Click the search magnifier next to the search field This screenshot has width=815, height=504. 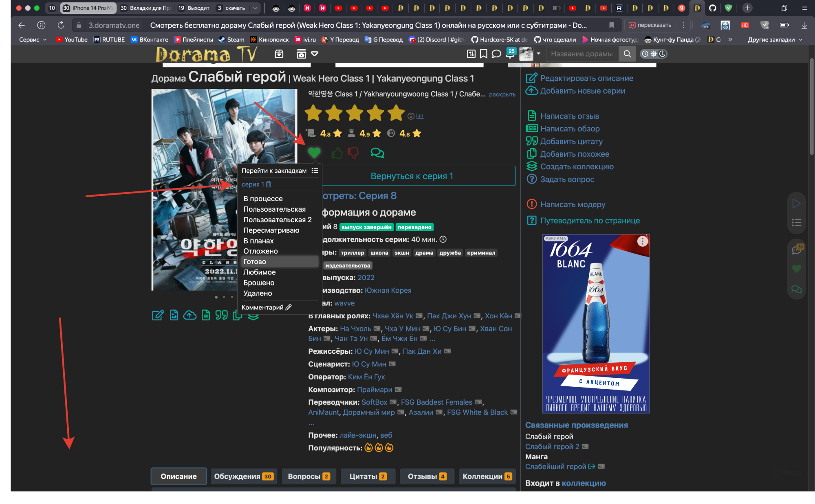(x=627, y=53)
